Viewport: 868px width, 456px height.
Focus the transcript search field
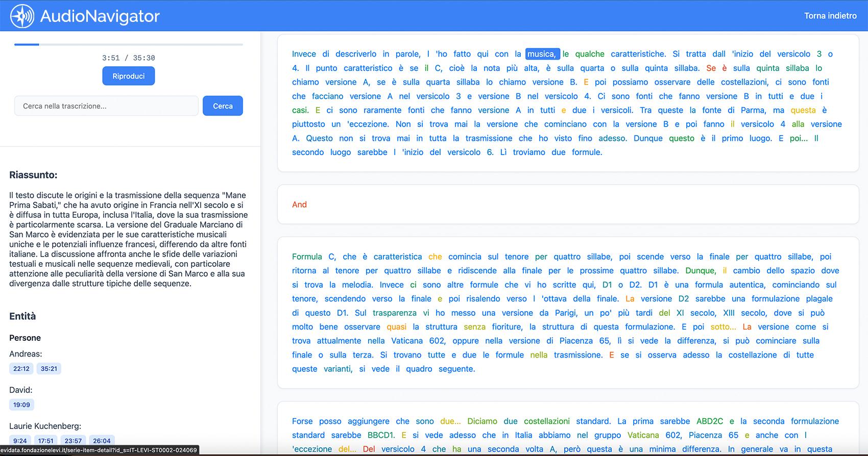pos(106,106)
